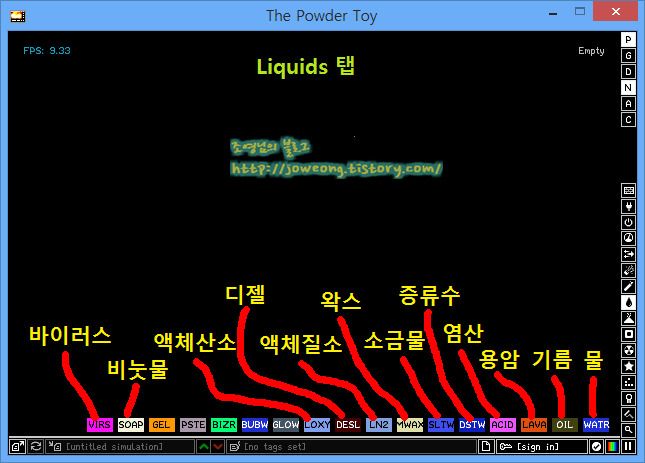Toggle the A ambient heat option

coord(628,104)
